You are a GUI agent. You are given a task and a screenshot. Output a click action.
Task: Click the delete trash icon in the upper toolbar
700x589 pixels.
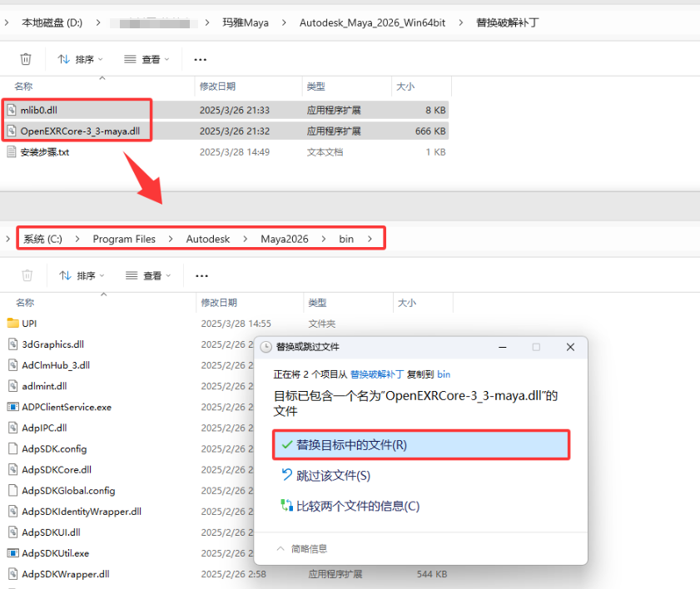tap(26, 59)
